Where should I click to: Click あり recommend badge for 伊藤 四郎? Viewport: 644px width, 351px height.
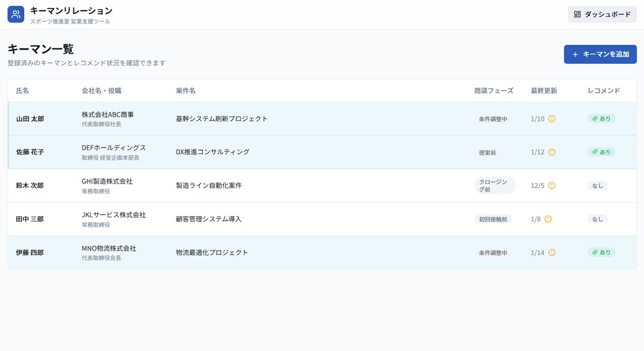(x=601, y=253)
